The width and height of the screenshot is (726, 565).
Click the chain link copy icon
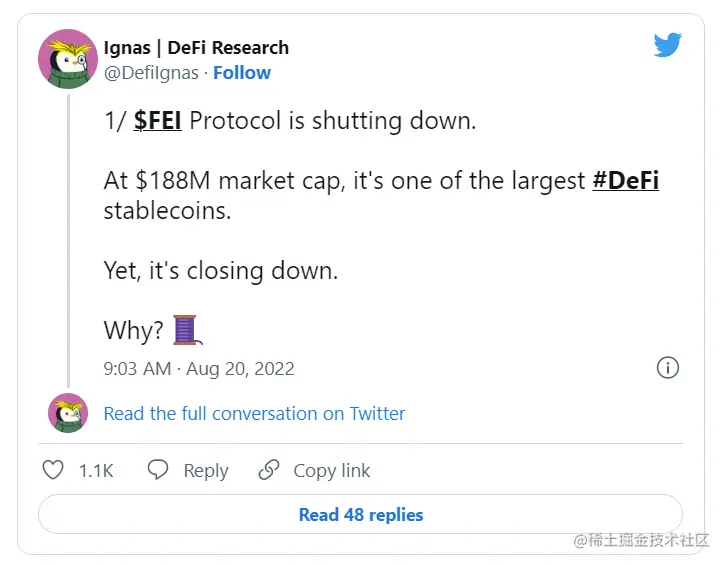(268, 471)
